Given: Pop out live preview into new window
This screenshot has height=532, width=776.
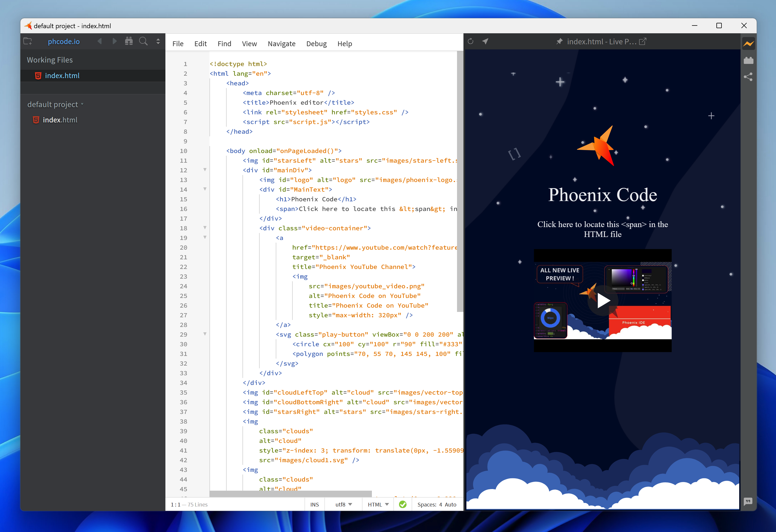Looking at the screenshot, I should point(643,41).
